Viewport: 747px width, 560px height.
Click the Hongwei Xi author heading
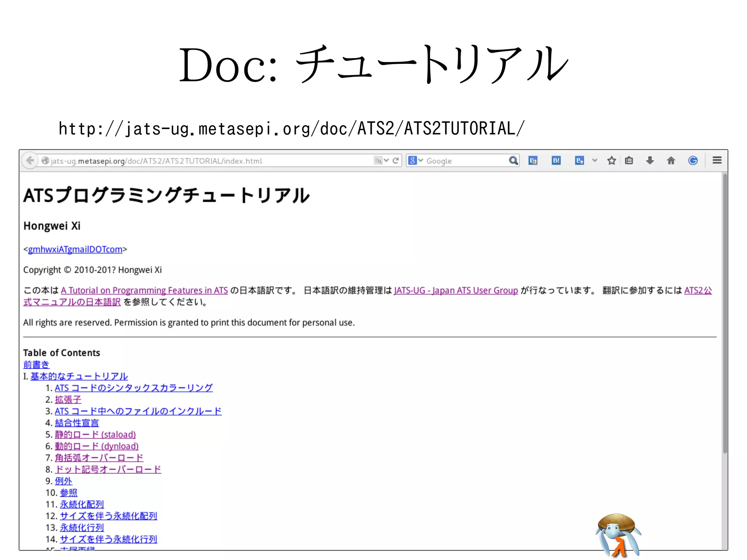tap(52, 226)
